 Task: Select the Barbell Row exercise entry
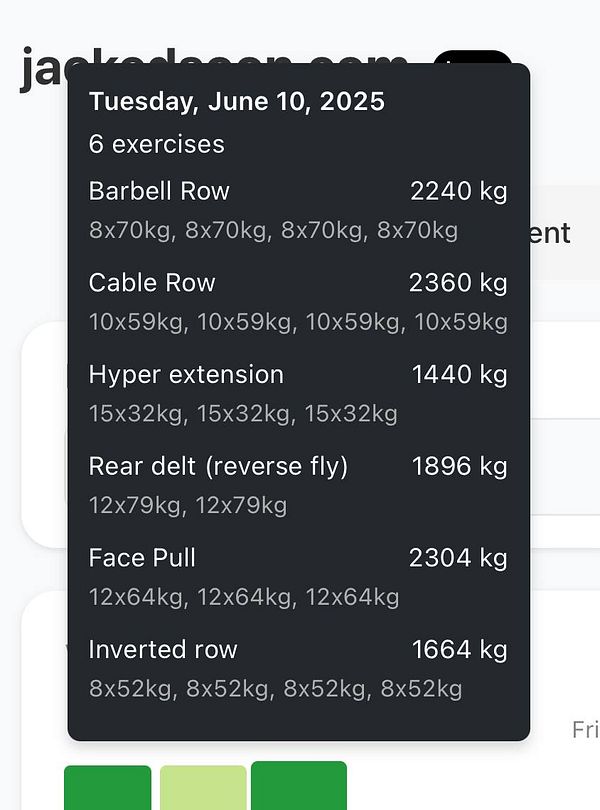(159, 191)
